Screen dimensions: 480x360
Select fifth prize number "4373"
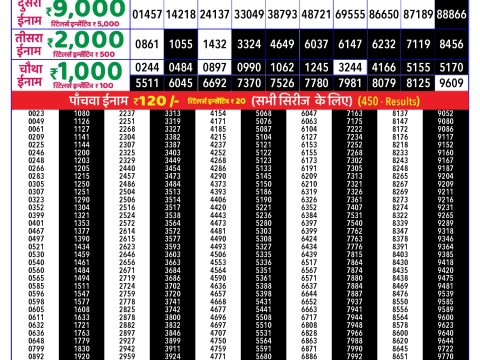(218, 184)
